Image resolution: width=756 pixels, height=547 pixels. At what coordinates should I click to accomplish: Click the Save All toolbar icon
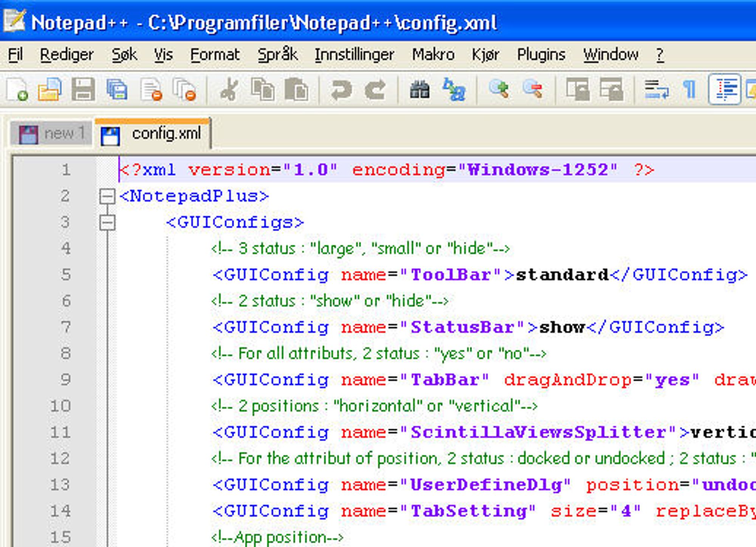(x=117, y=89)
